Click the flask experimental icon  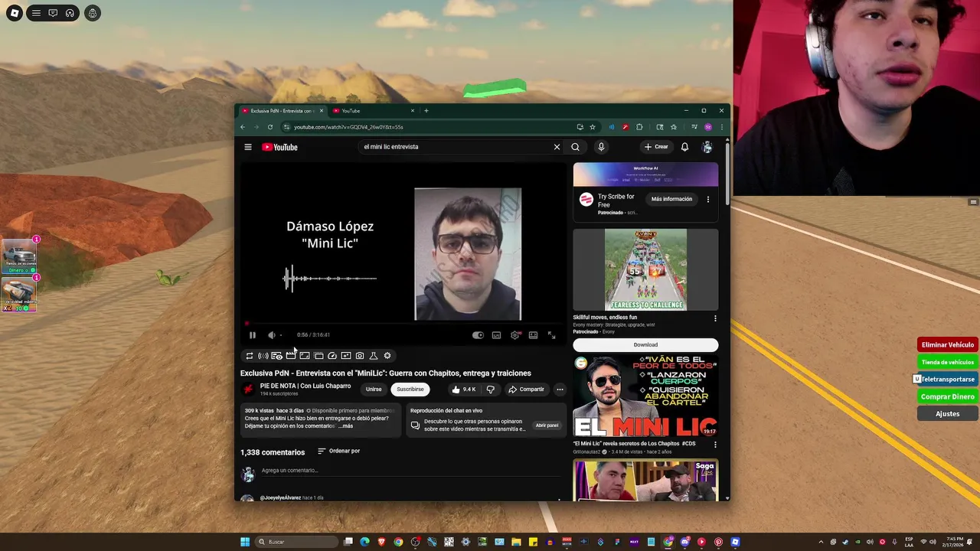tap(374, 356)
